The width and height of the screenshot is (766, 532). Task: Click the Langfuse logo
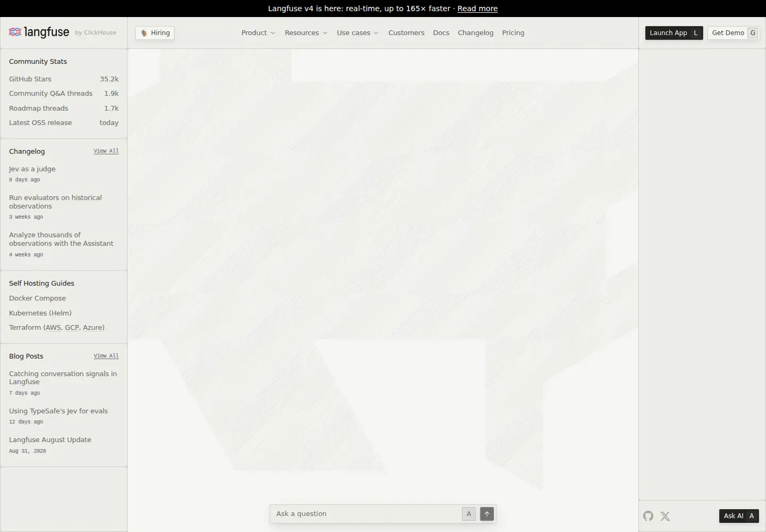pos(39,32)
